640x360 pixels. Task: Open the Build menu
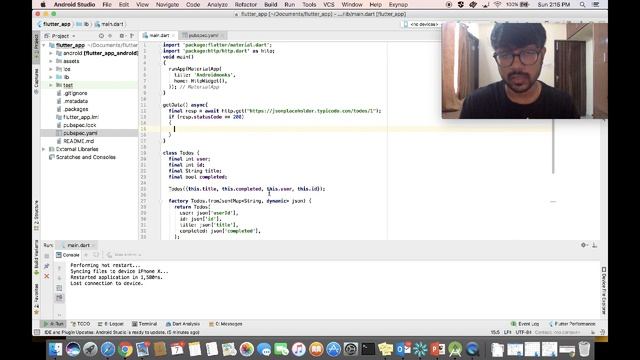[x=271, y=4]
